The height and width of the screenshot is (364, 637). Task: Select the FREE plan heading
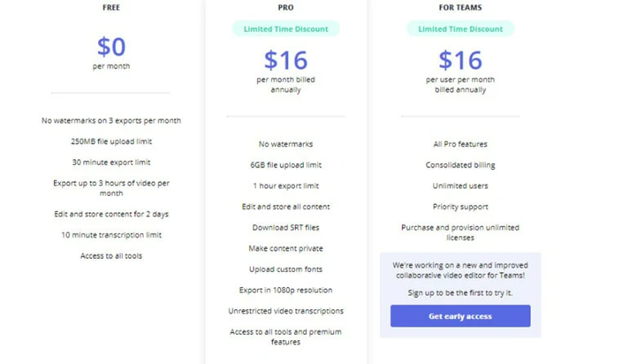111,7
